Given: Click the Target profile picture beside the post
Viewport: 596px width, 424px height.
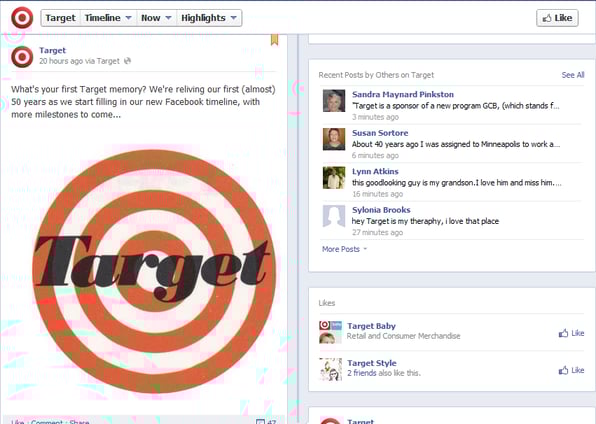Looking at the screenshot, I should pos(22,57).
